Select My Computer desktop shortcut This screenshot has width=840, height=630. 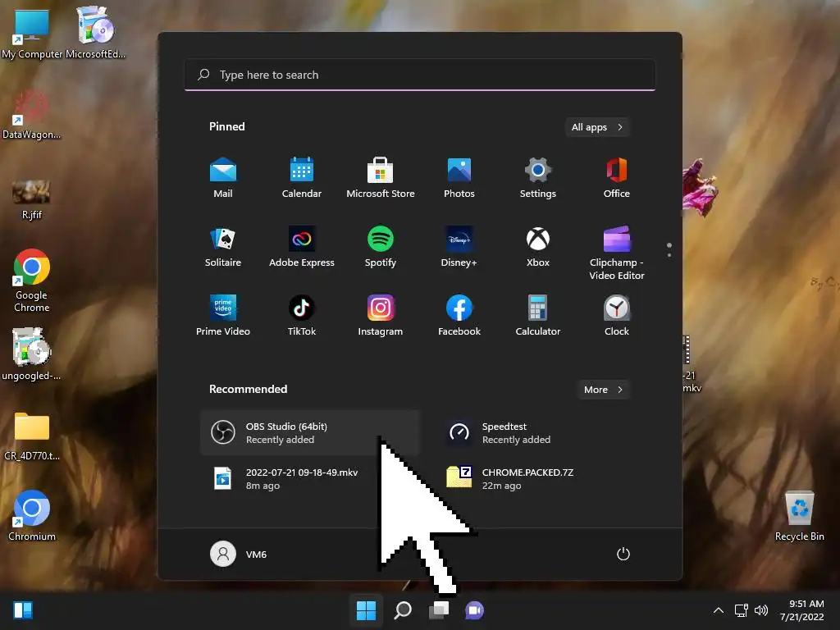[32, 34]
